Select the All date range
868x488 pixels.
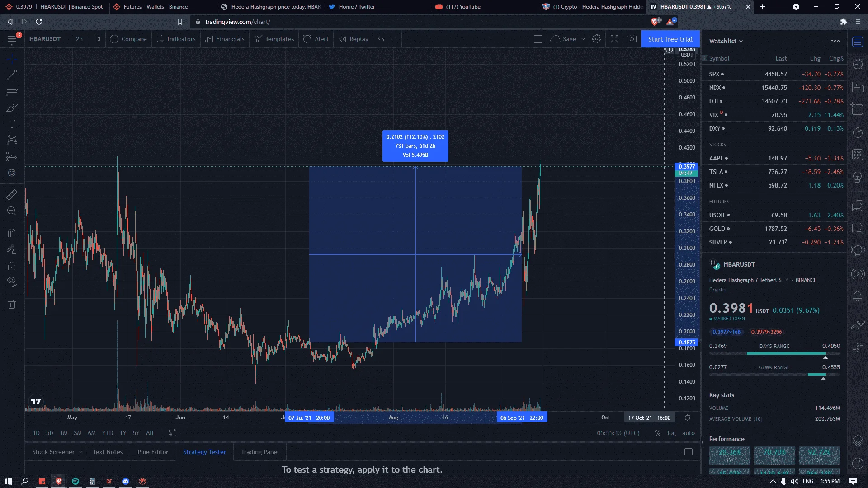tap(150, 433)
